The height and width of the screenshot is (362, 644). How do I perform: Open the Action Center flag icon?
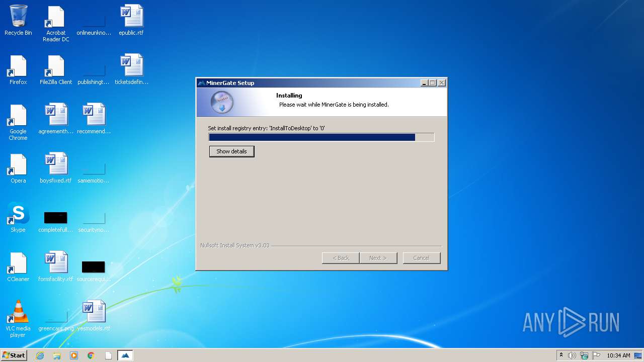click(596, 355)
